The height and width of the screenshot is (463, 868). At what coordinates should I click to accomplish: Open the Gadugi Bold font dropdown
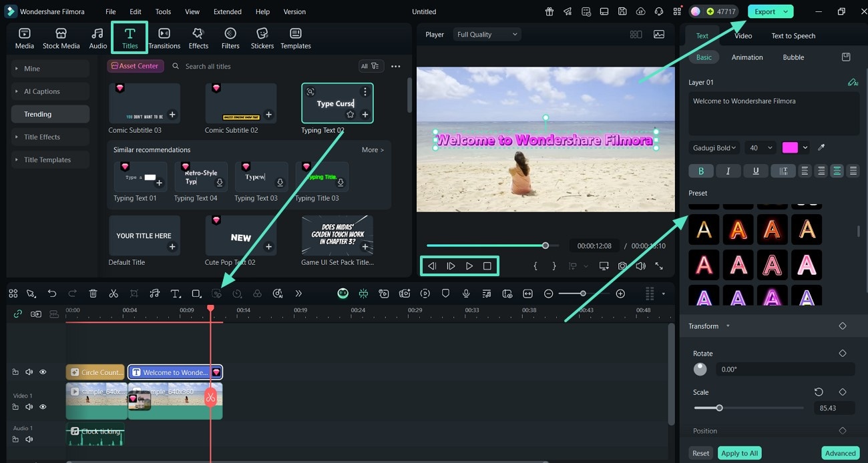coord(714,147)
